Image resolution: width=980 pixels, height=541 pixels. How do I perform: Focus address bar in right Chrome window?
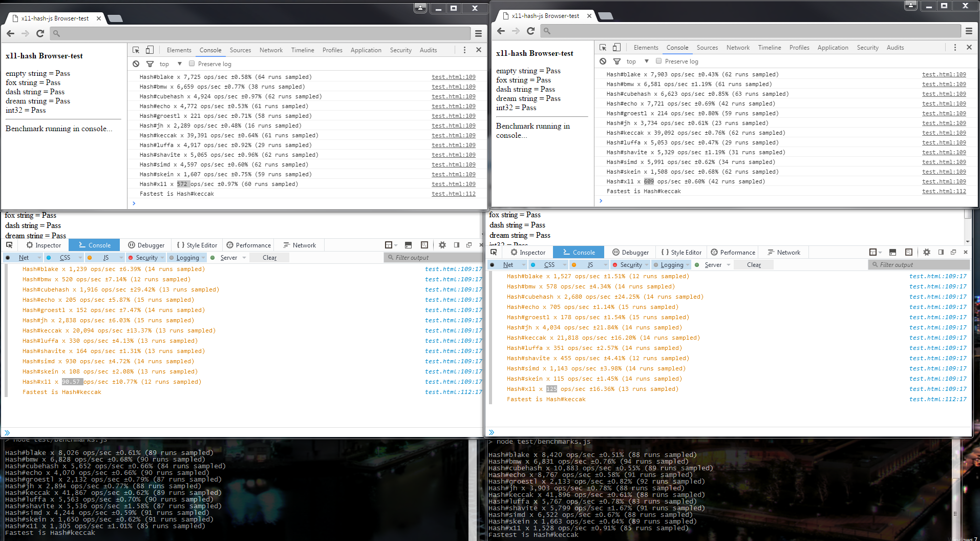click(750, 31)
